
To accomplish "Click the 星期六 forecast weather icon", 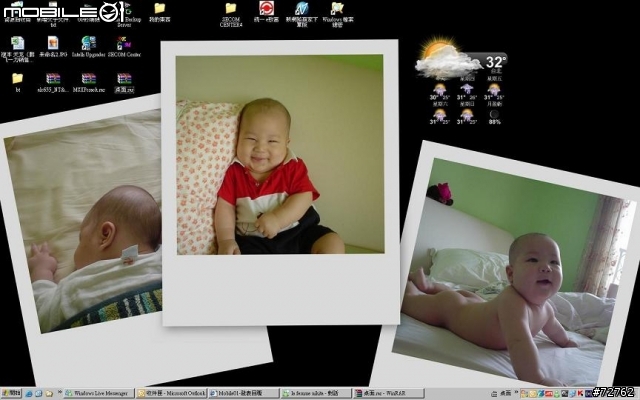I will (x=440, y=114).
